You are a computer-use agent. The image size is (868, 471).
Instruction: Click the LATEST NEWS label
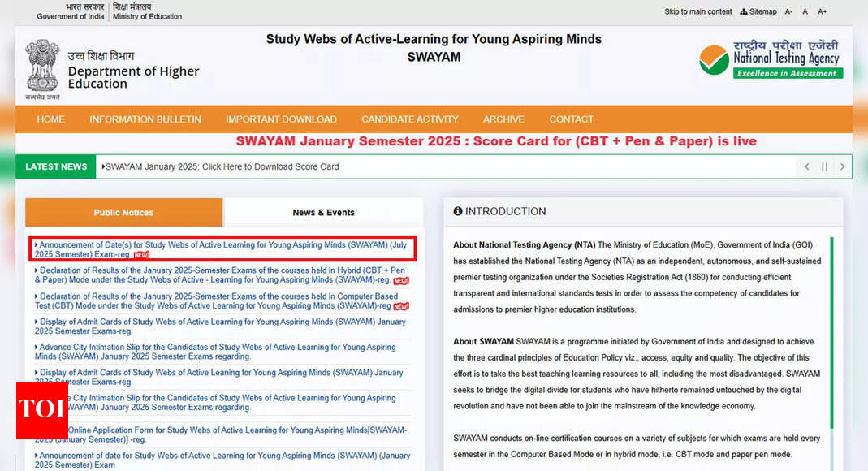coord(56,166)
